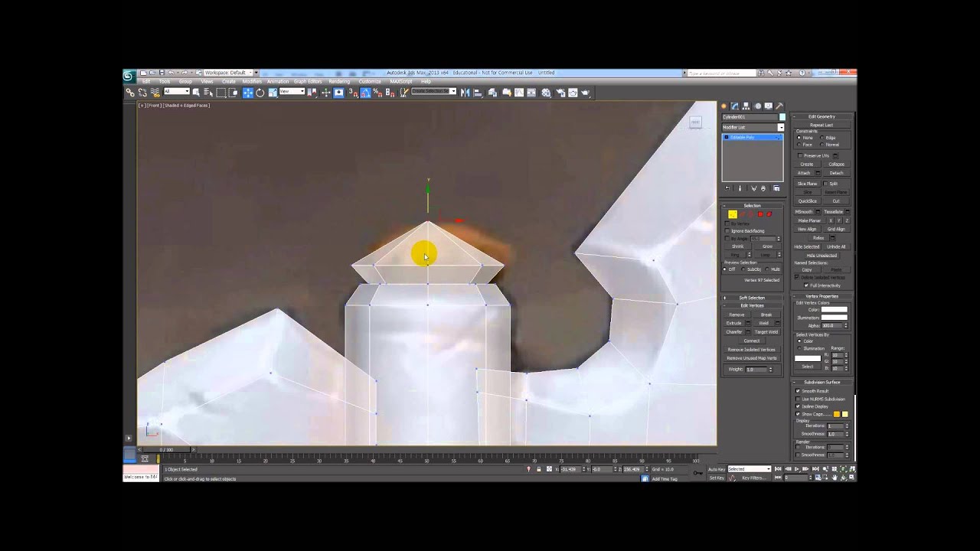This screenshot has height=551, width=980.
Task: Click the Collapse button in Edit Geometry
Action: point(836,165)
